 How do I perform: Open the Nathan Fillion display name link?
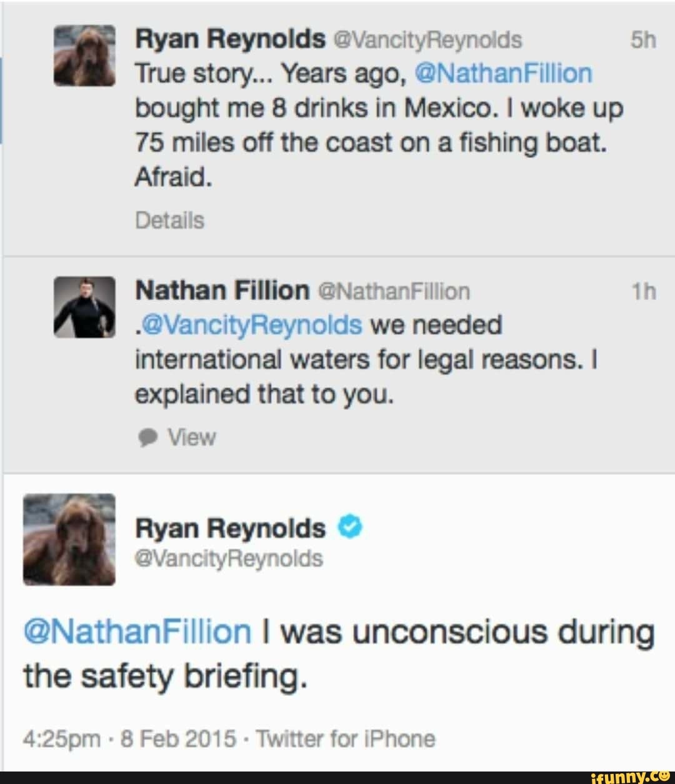(x=222, y=290)
